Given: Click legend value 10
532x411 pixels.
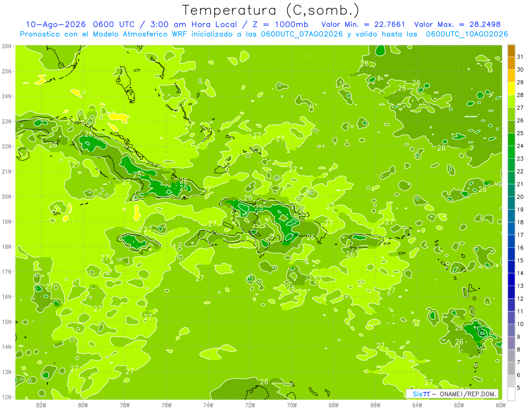Looking at the screenshot, I should [520, 324].
